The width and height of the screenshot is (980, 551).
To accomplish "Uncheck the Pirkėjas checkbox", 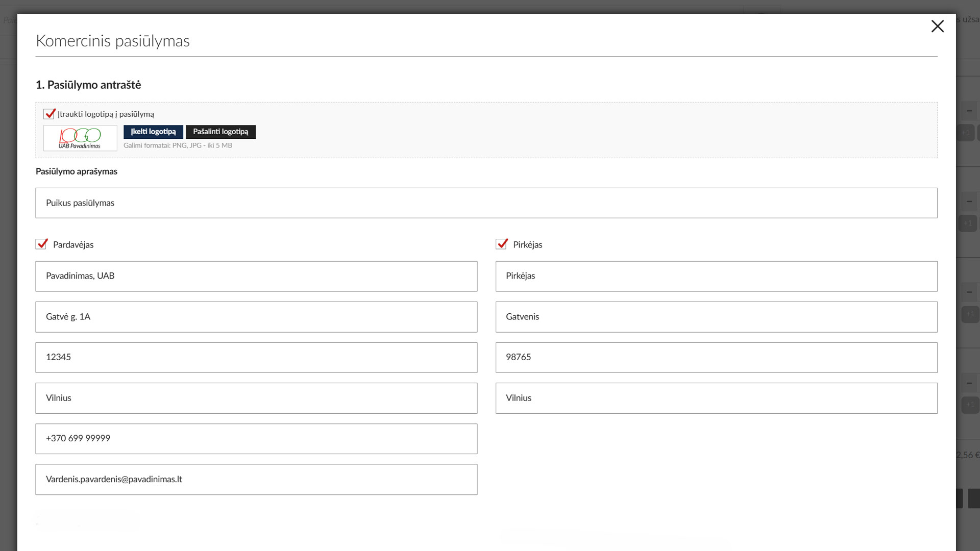I will point(502,244).
